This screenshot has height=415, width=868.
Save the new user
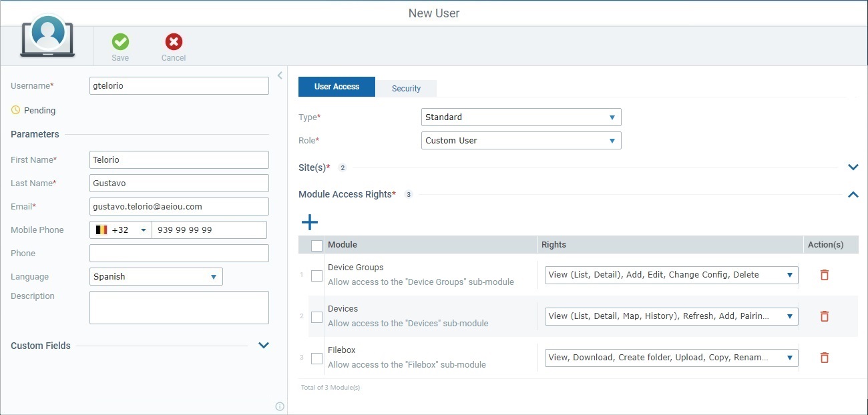pyautogui.click(x=120, y=45)
